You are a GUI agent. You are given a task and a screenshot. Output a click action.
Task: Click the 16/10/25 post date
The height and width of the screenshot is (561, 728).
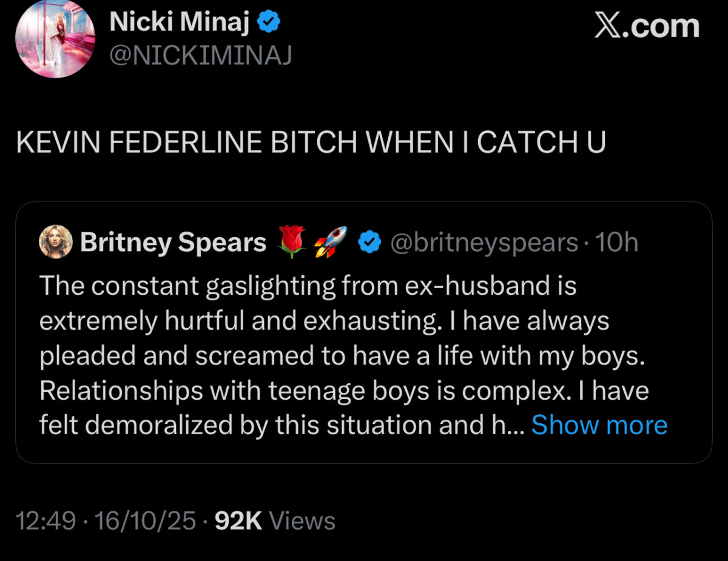146,521
